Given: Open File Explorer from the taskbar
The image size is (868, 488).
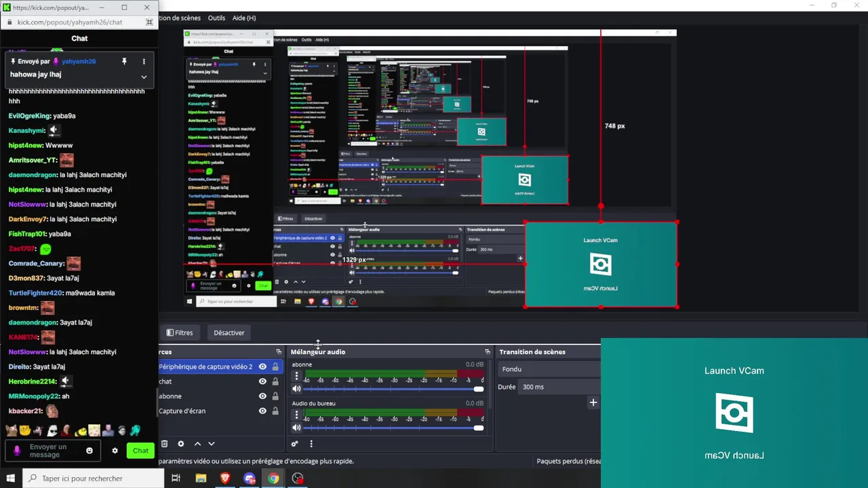Looking at the screenshot, I should pos(201,479).
